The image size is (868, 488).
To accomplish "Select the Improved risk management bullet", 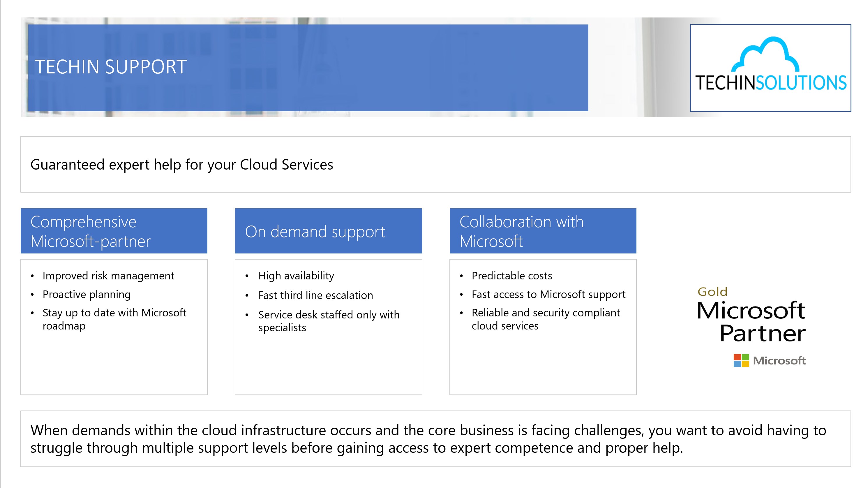I will point(108,276).
